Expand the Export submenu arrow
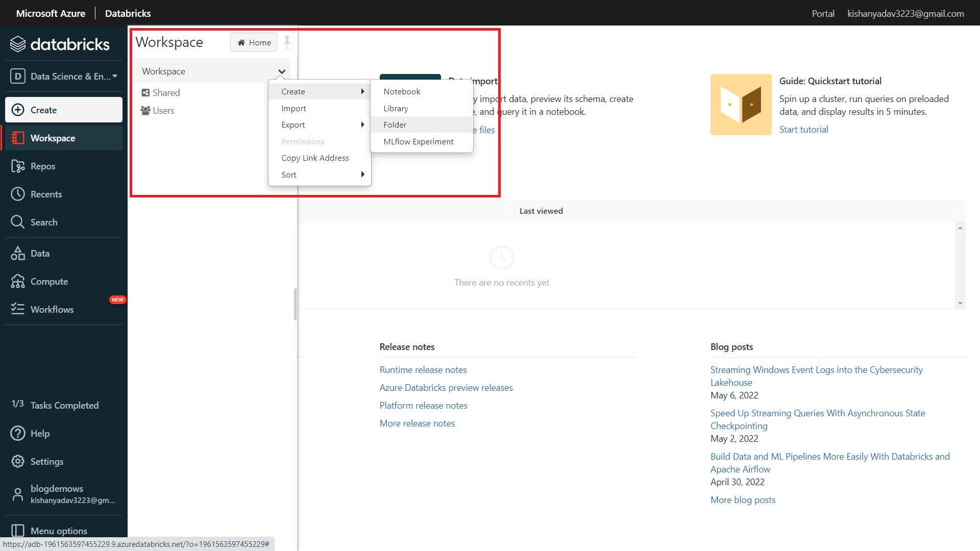980x551 pixels. 362,124
